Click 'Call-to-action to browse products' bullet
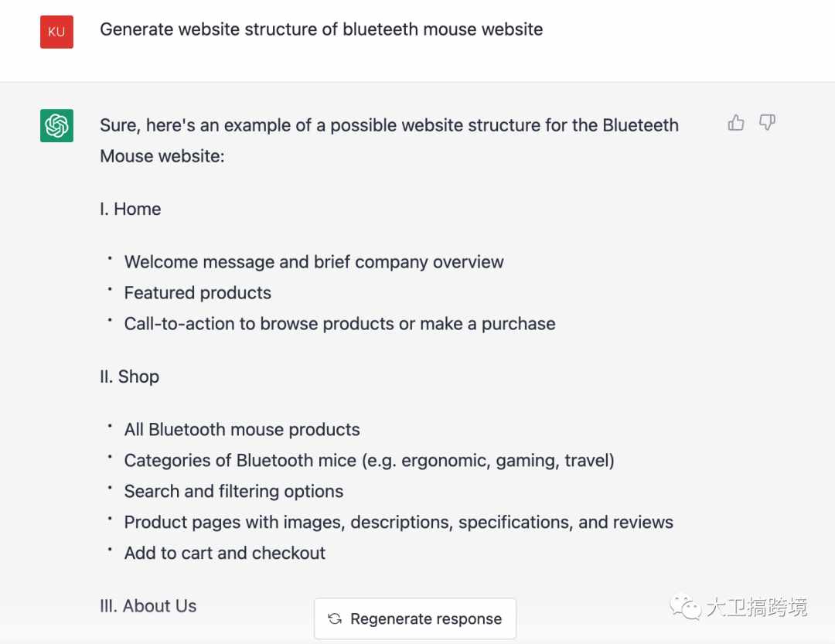The width and height of the screenshot is (835, 644). pos(339,324)
